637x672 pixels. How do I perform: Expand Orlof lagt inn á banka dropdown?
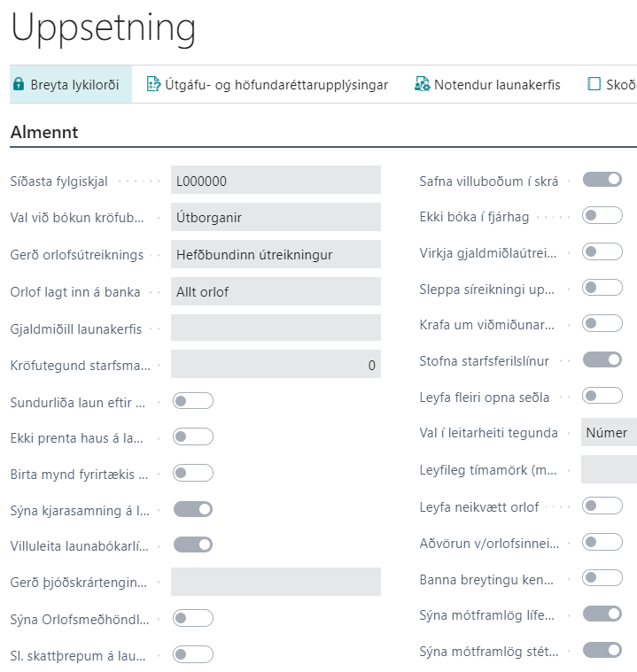coord(276,290)
